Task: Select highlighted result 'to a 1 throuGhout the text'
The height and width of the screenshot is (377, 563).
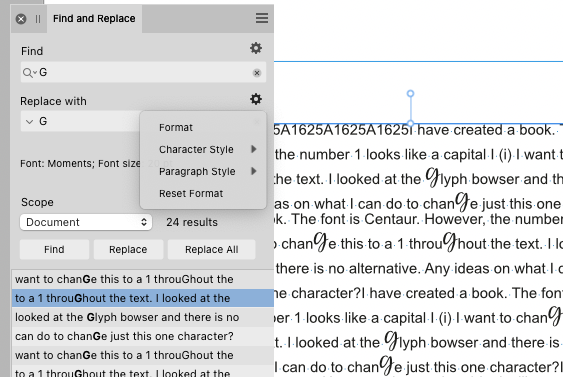Action: 143,298
